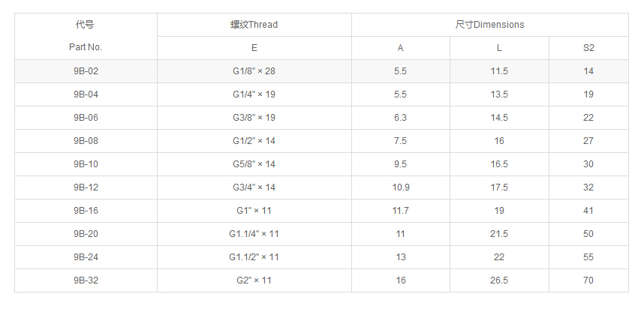Select the 9B-04 part number
Image resolution: width=644 pixels, height=315 pixels.
pos(86,94)
